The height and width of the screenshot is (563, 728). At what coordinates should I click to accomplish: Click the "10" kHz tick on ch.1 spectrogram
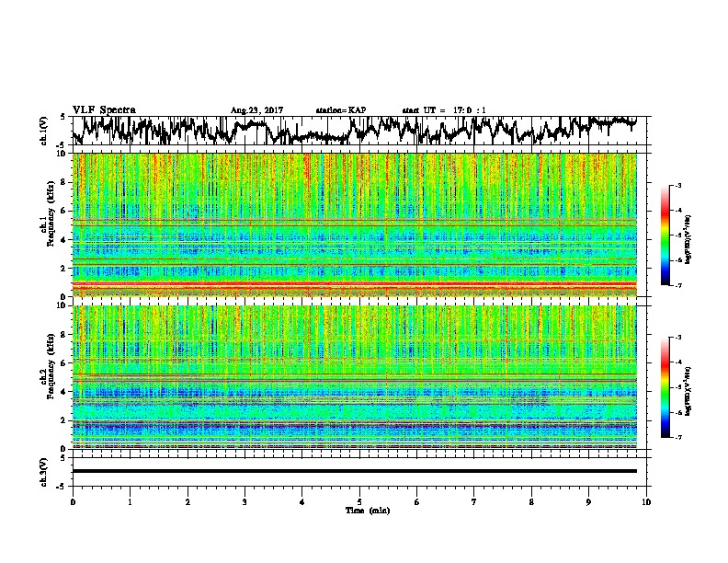click(63, 154)
